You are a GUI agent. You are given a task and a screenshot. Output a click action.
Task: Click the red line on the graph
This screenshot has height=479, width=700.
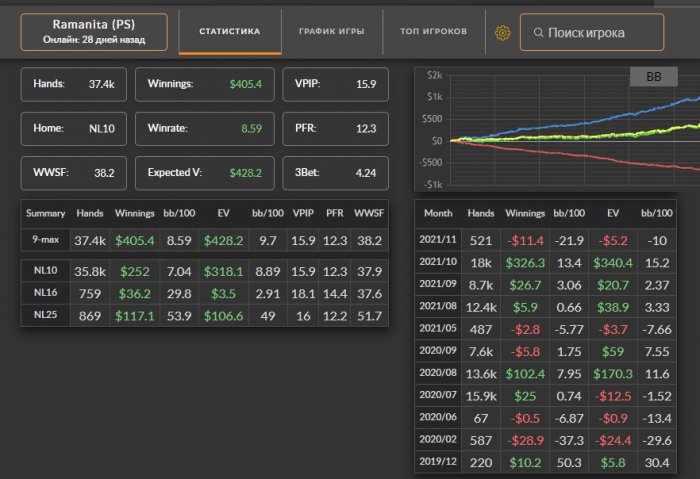[620, 163]
